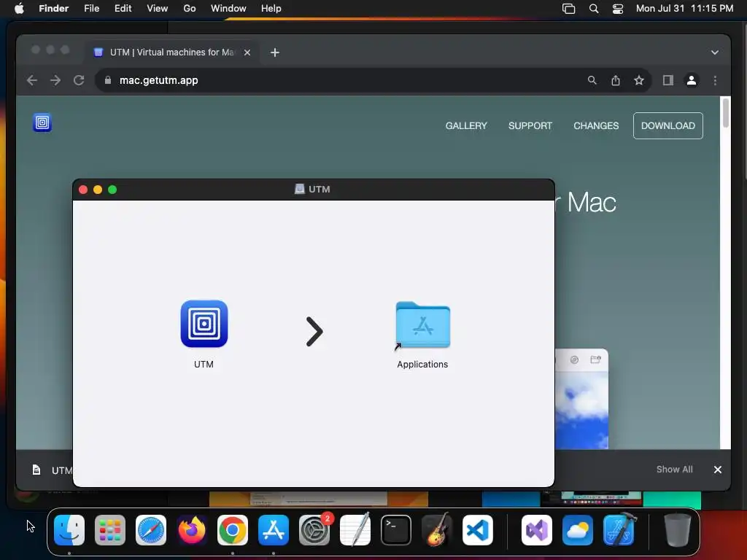Click the Chrome back arrow
Image resolution: width=747 pixels, height=560 pixels.
pyautogui.click(x=32, y=80)
